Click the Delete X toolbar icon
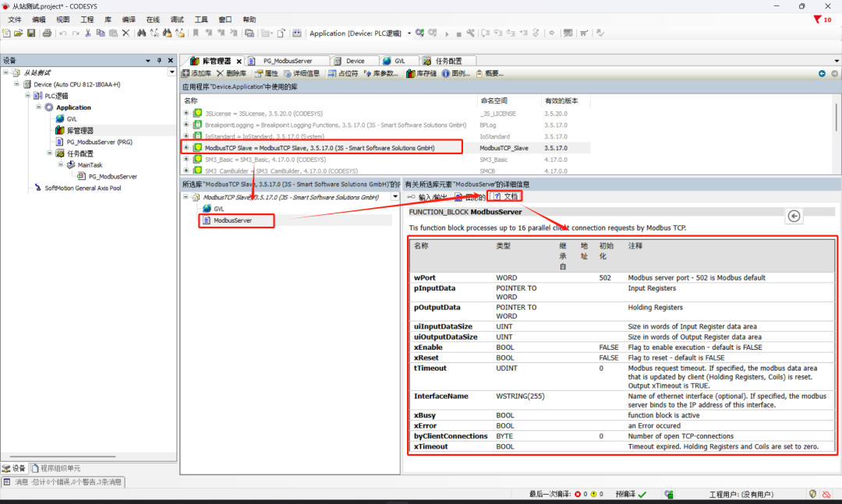Image resolution: width=842 pixels, height=504 pixels. 126,33
